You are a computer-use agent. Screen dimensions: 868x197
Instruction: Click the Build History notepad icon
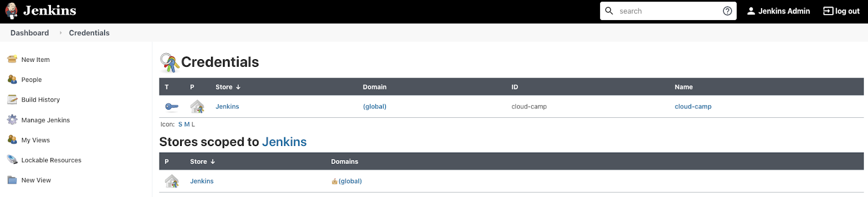pos(12,99)
